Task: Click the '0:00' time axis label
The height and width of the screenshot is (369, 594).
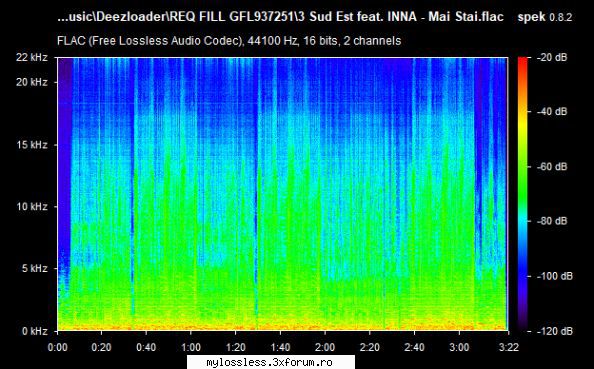Action: tap(58, 347)
